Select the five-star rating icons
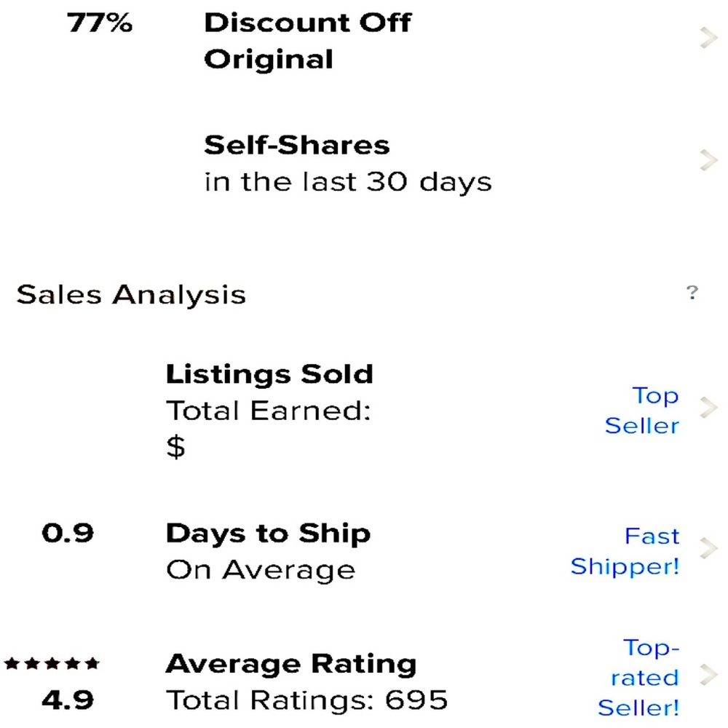 click(52, 663)
